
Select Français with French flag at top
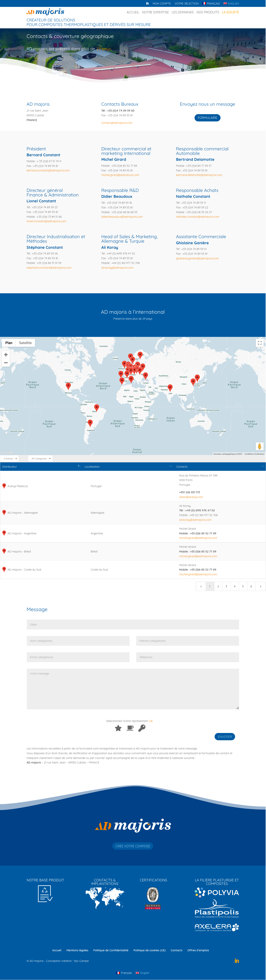pos(211,3)
